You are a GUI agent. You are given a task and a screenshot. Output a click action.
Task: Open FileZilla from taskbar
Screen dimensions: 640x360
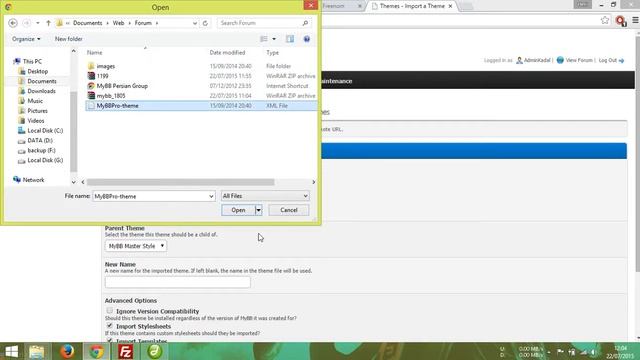coord(125,351)
